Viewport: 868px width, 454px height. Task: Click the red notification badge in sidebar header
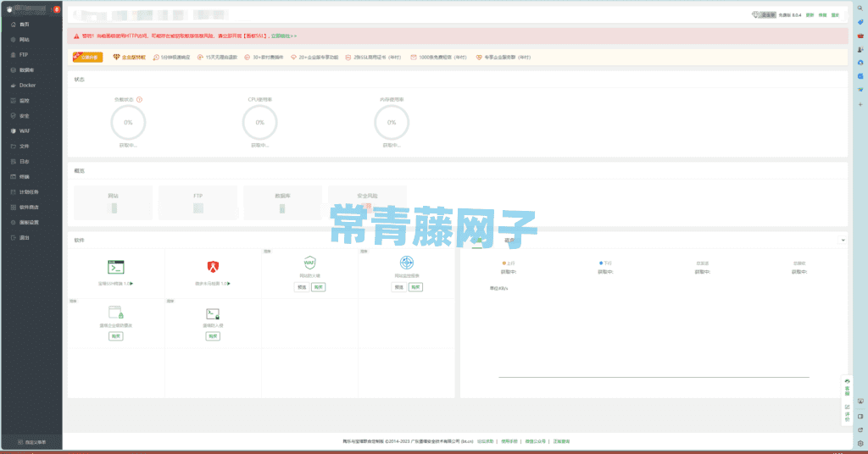click(57, 9)
